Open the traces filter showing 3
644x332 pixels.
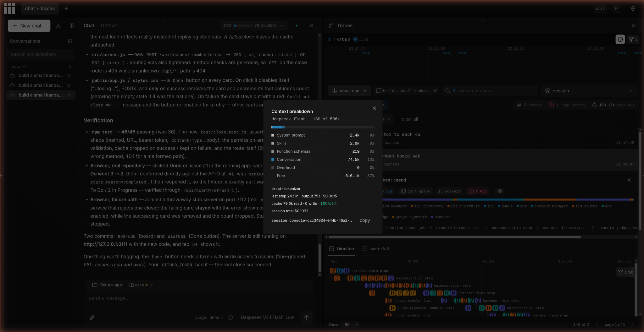point(633,39)
